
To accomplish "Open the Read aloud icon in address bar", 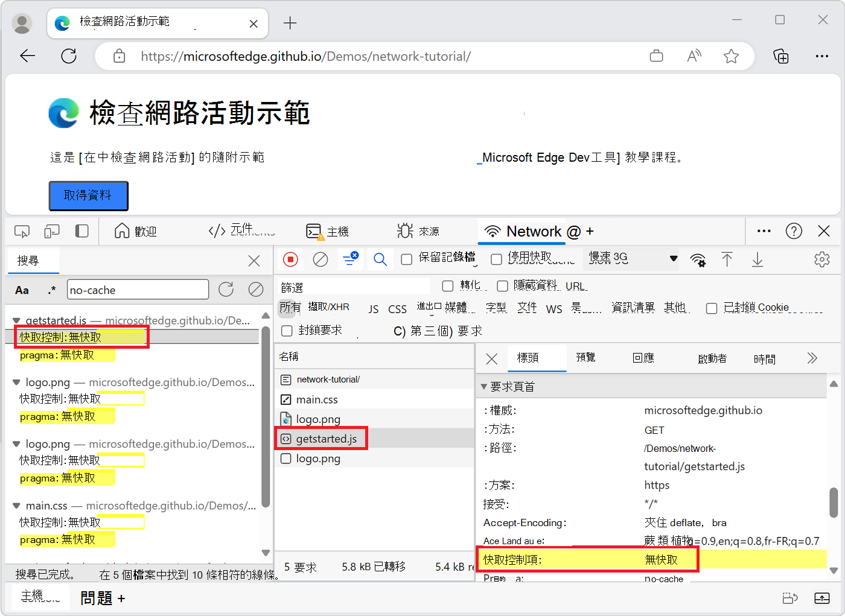I will (x=694, y=56).
